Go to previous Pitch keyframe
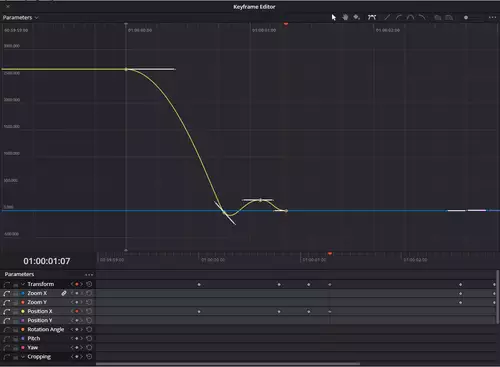The image size is (500, 367). (x=72, y=338)
